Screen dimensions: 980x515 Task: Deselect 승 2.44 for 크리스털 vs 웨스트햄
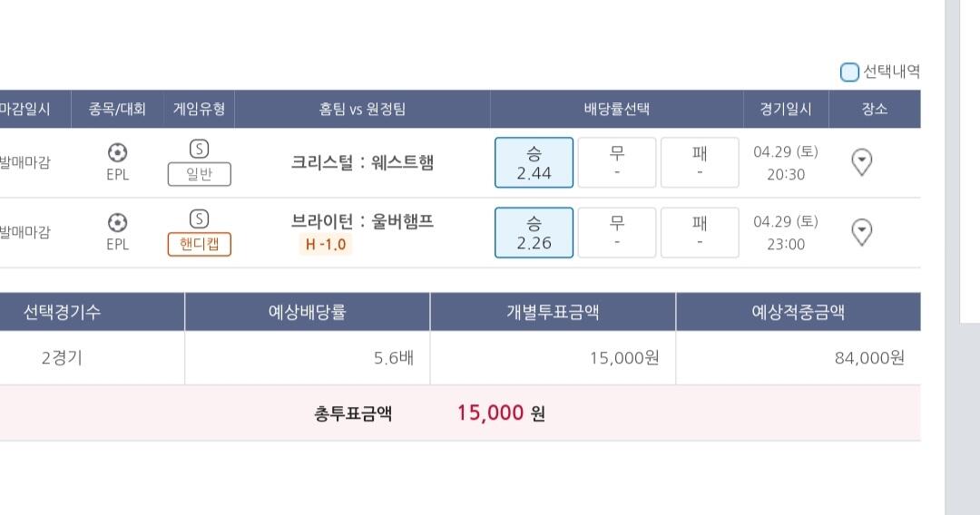534,162
